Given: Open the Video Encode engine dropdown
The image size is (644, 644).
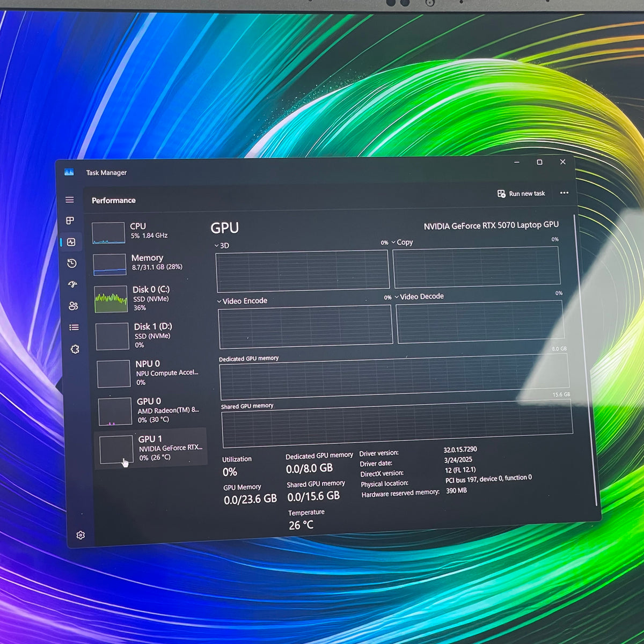Looking at the screenshot, I should coord(242,301).
